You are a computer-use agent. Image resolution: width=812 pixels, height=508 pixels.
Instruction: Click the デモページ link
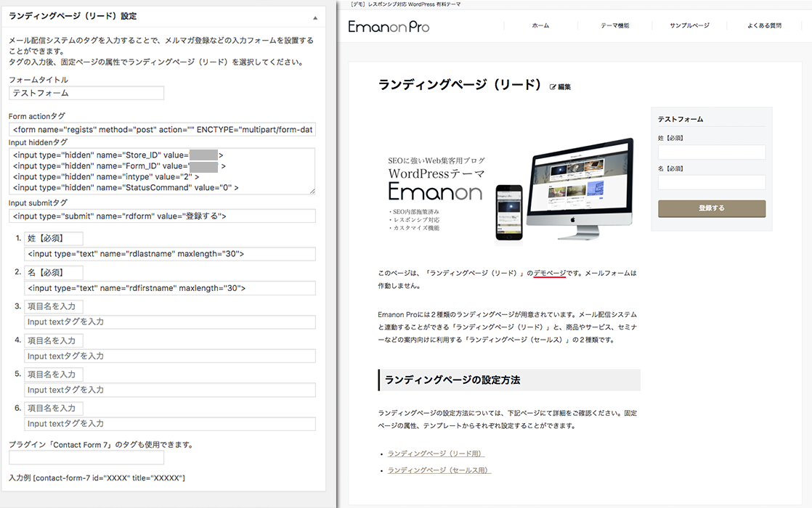point(550,273)
